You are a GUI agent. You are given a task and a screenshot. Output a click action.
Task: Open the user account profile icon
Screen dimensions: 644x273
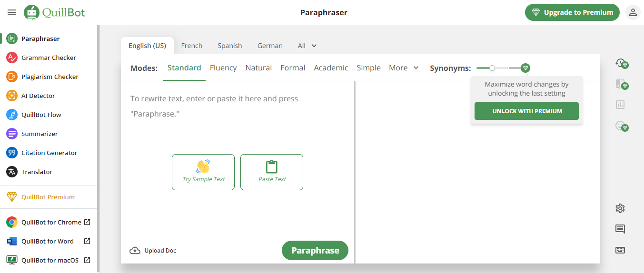click(x=633, y=13)
